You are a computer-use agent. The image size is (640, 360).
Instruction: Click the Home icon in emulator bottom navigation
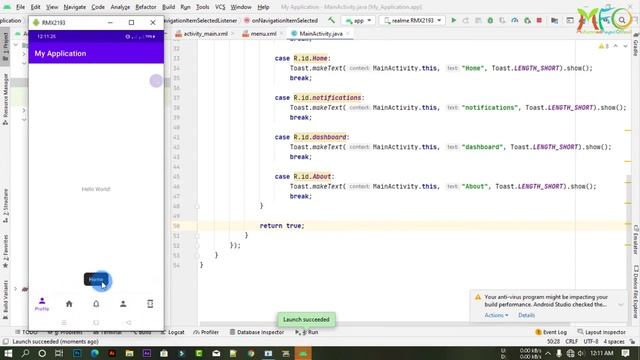69,304
